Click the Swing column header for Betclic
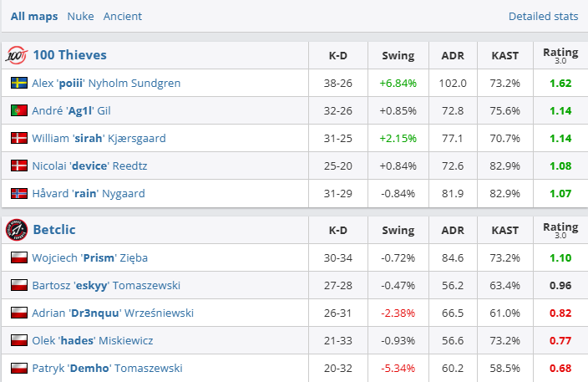The image size is (588, 382). point(398,230)
